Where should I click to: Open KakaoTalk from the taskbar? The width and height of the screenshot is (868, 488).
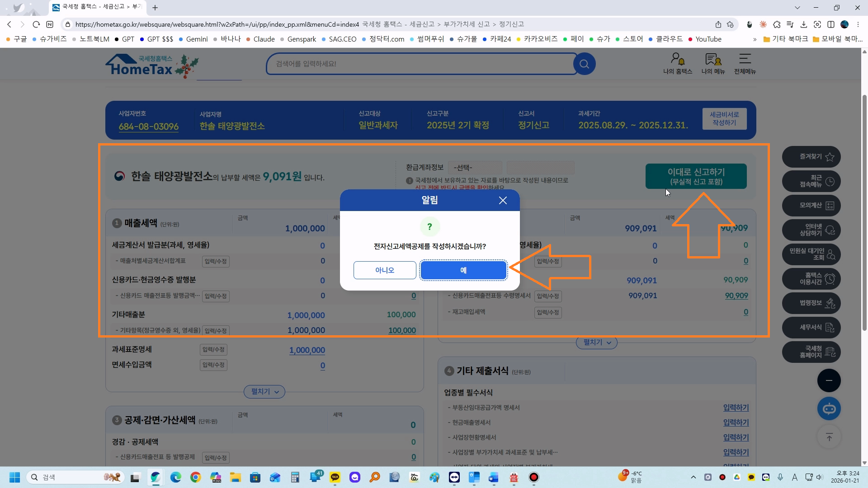tap(335, 477)
